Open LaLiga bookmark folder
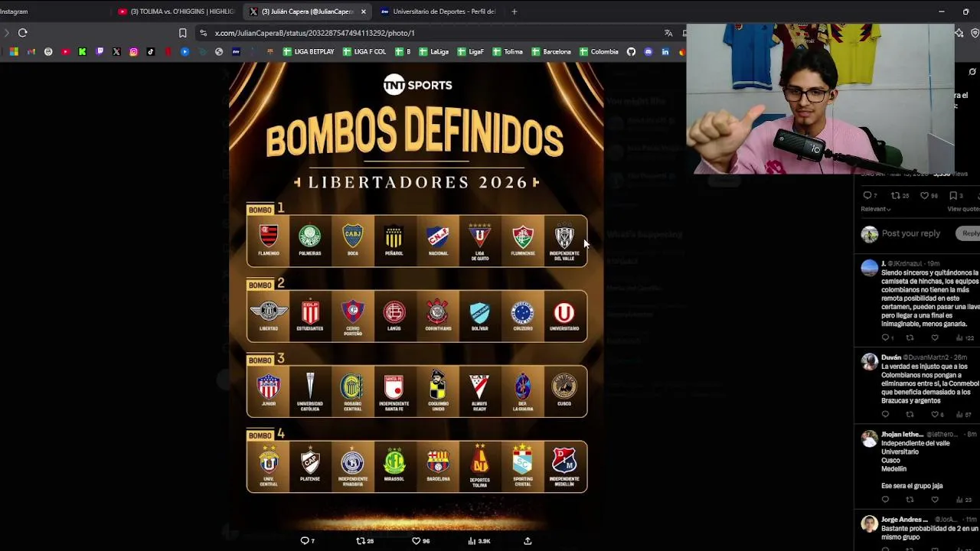 [434, 52]
